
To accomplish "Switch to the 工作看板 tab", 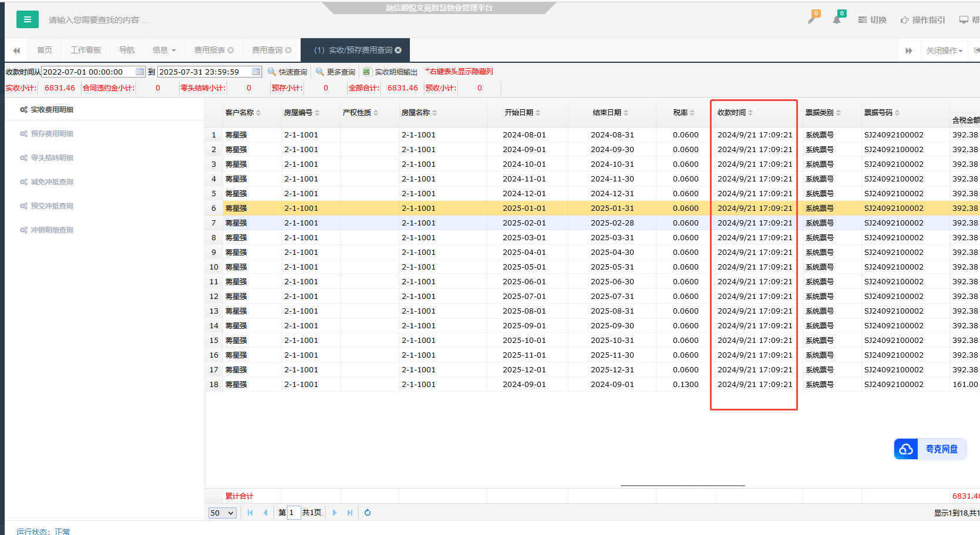I will point(86,51).
